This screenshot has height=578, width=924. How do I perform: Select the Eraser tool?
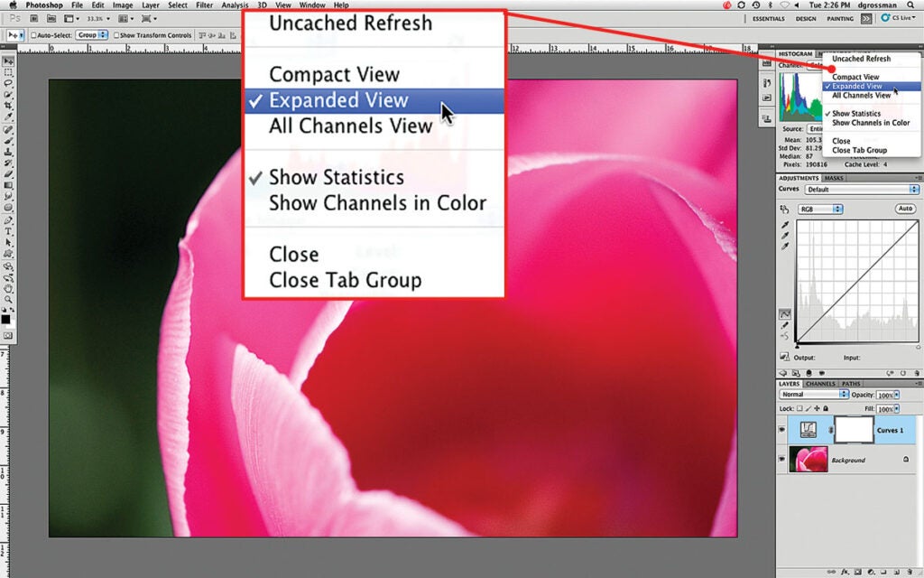click(x=8, y=174)
